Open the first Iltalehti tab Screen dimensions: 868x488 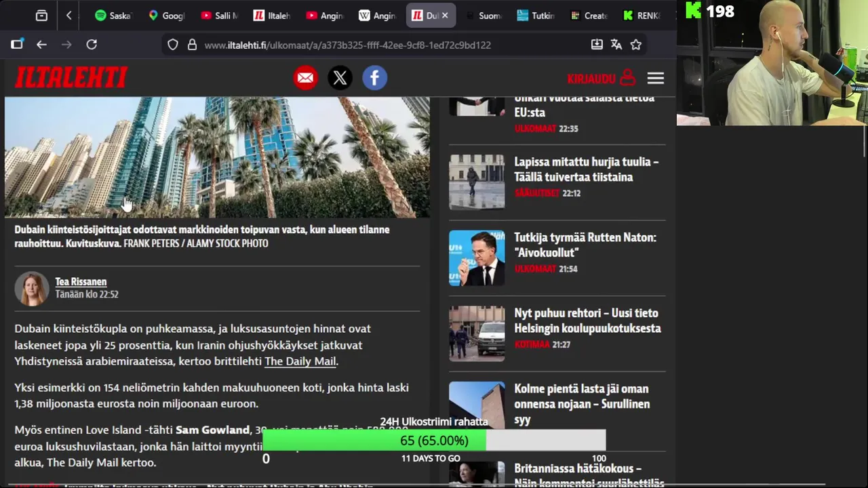[x=272, y=16]
